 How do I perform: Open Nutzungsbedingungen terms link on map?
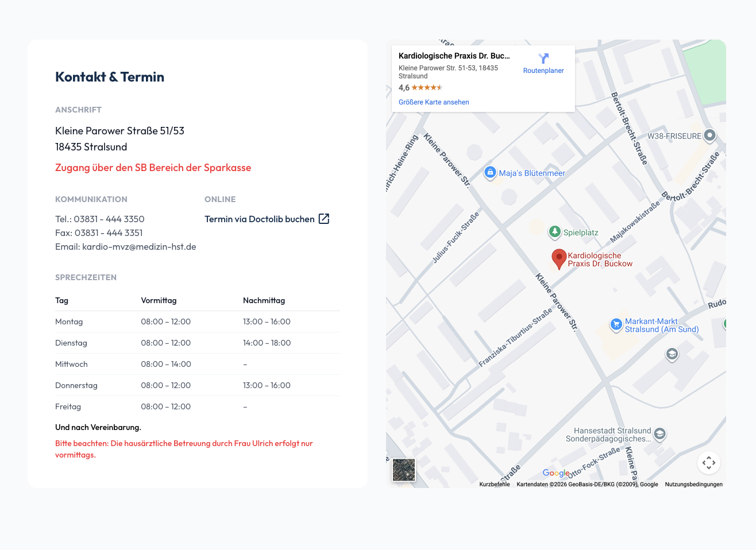pos(693,484)
